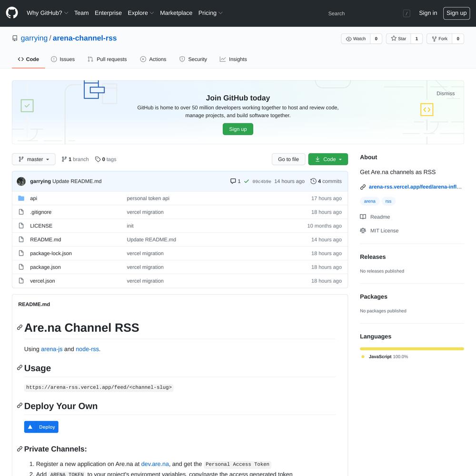Image resolution: width=476 pixels, height=476 pixels.
Task: Open the node-rss link in README
Action: point(88,349)
